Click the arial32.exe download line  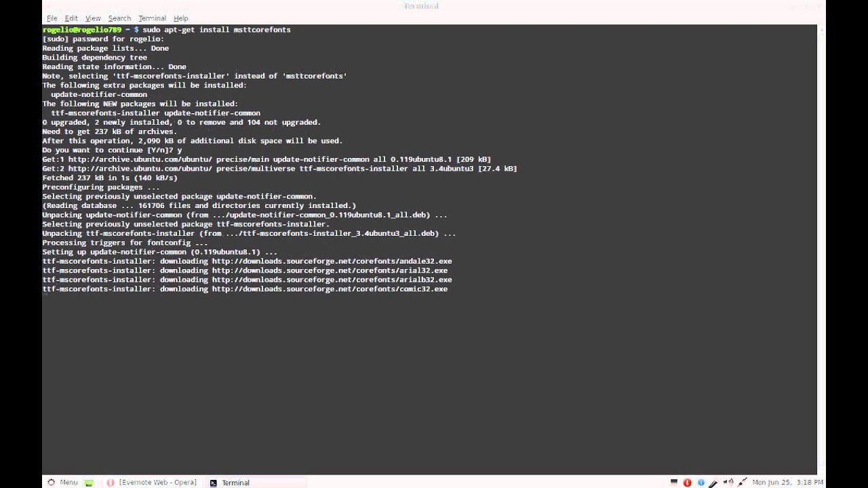(x=245, y=270)
